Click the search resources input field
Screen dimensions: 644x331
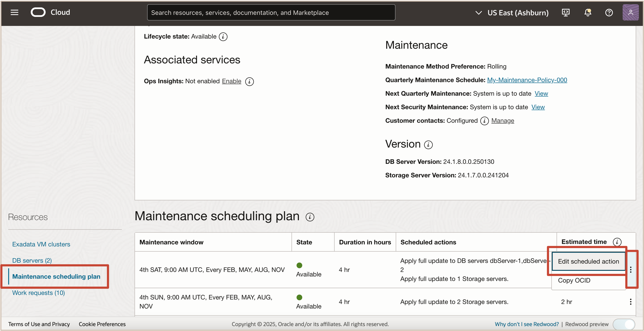(271, 12)
